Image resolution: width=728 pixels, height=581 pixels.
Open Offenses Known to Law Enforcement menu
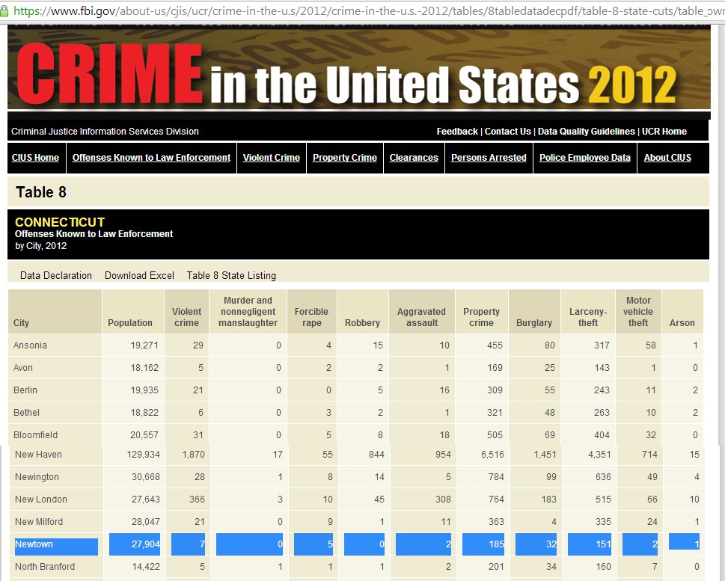pos(151,157)
